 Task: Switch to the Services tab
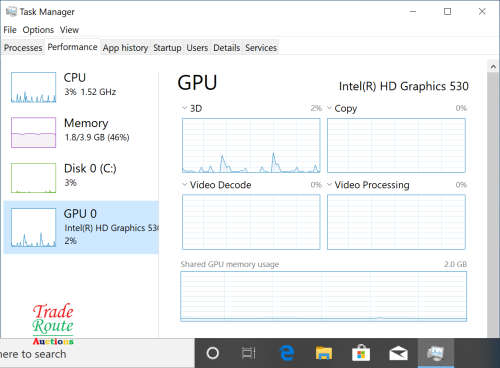(x=261, y=48)
